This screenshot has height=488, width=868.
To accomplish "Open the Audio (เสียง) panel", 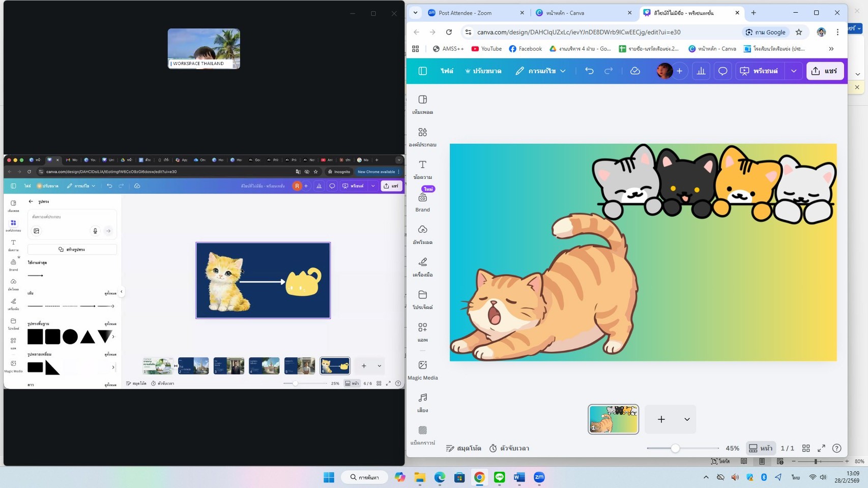I will (422, 402).
